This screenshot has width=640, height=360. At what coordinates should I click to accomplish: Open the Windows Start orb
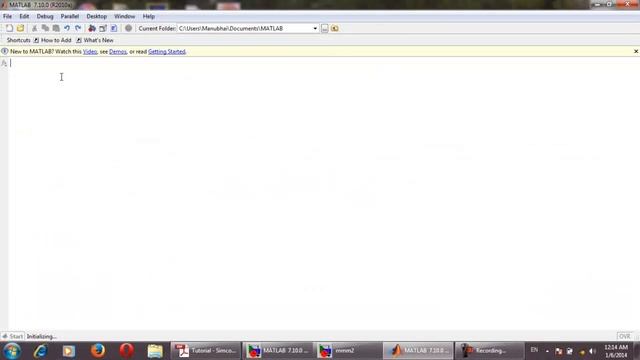[12, 351]
